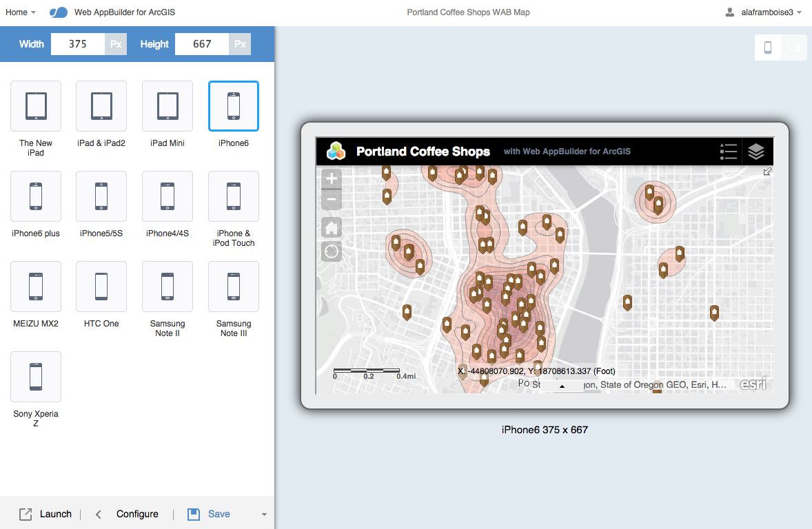The height and width of the screenshot is (529, 812).
Task: Choose iPhone6 plus device icon
Action: pyautogui.click(x=36, y=196)
